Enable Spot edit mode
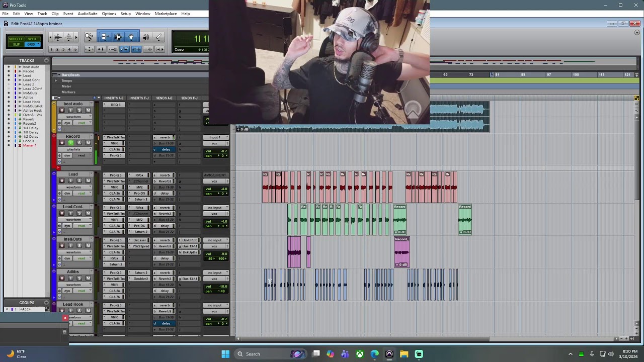Viewport: 644px width, 362px height. click(32, 39)
